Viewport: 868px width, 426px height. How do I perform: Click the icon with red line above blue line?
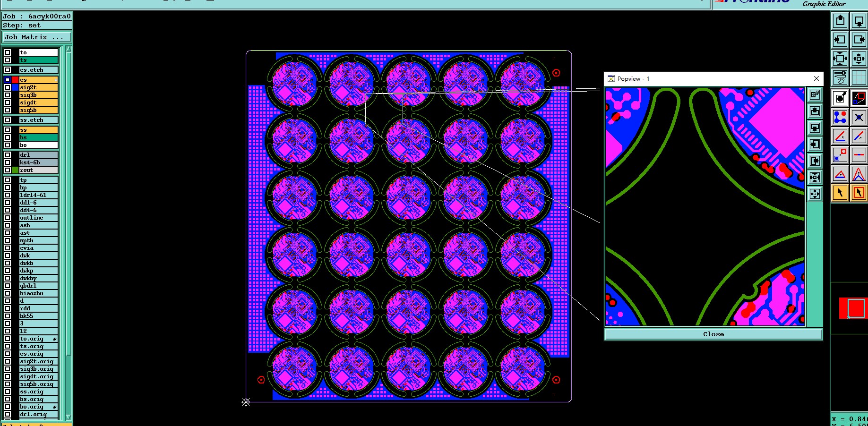[840, 136]
